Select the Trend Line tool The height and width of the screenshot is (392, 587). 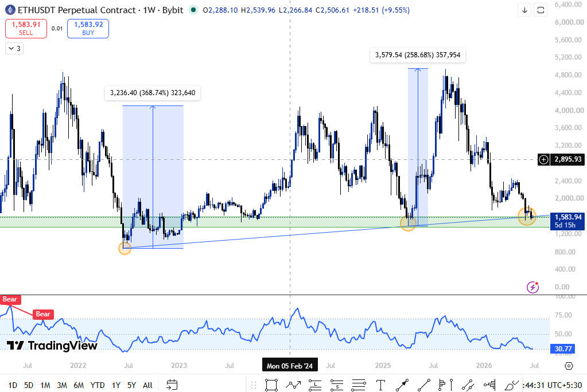pos(424,385)
